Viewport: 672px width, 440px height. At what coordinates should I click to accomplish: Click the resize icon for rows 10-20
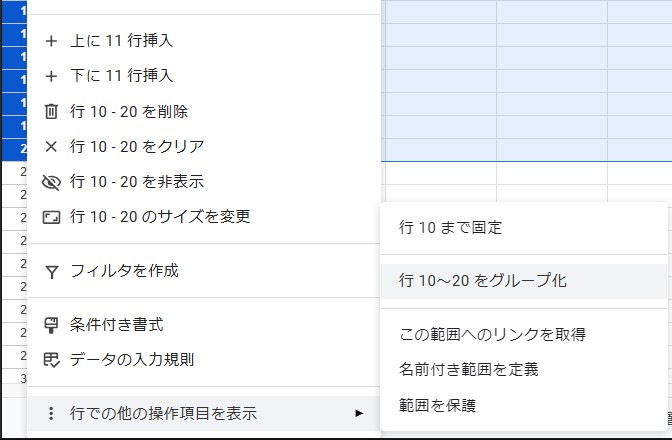pos(52,217)
